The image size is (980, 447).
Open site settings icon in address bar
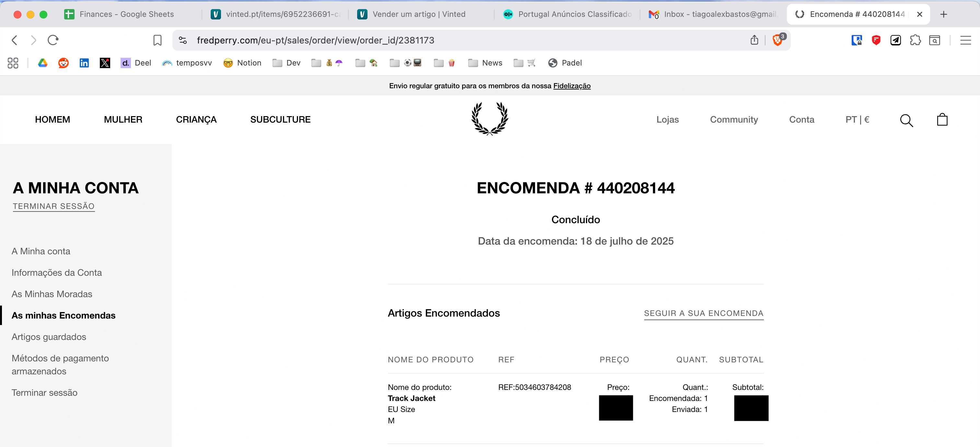click(x=182, y=40)
